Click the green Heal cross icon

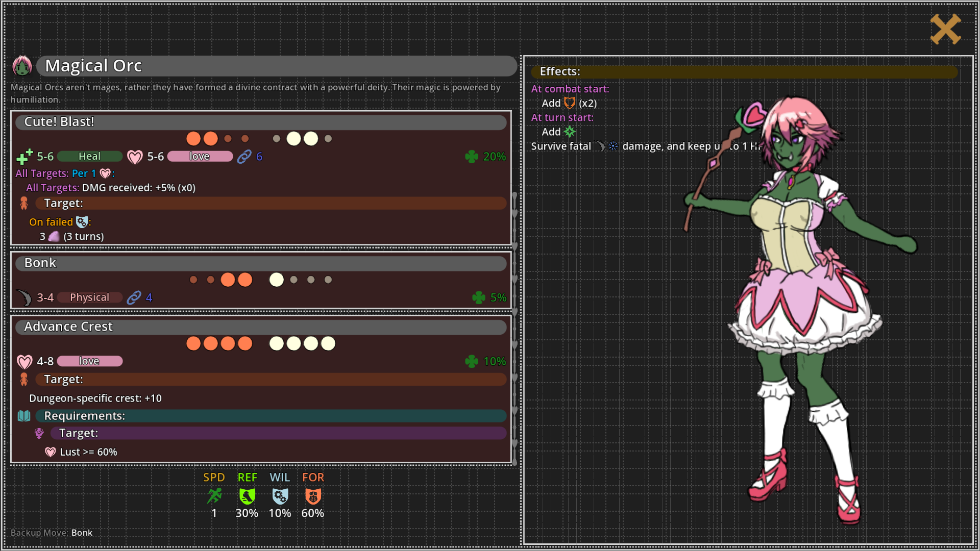pyautogui.click(x=24, y=157)
